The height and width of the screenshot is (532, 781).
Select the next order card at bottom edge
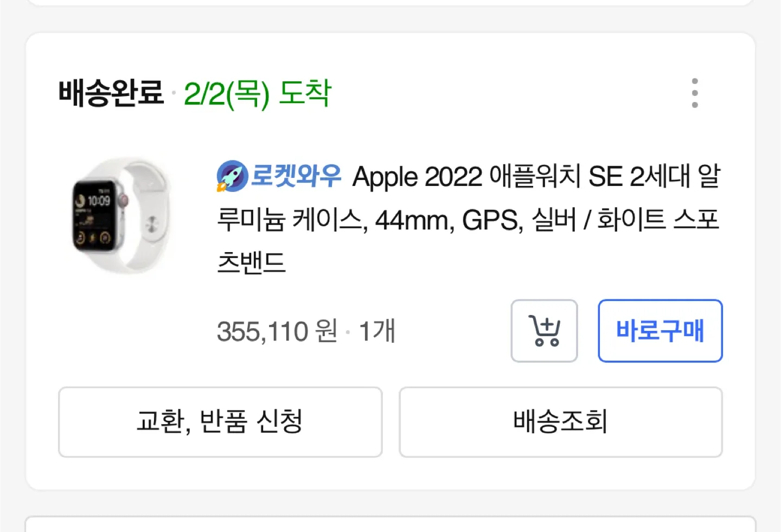tap(390, 524)
